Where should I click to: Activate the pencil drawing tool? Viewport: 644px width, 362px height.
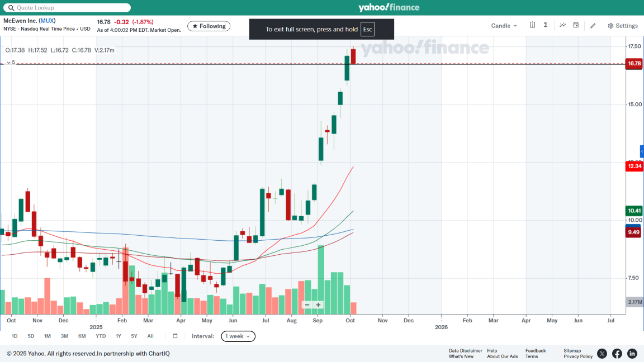(593, 26)
